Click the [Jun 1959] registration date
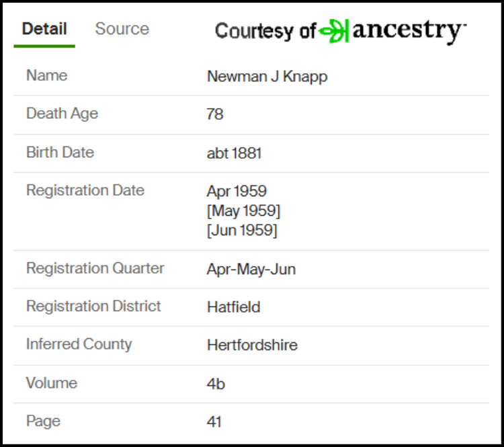 242,231
